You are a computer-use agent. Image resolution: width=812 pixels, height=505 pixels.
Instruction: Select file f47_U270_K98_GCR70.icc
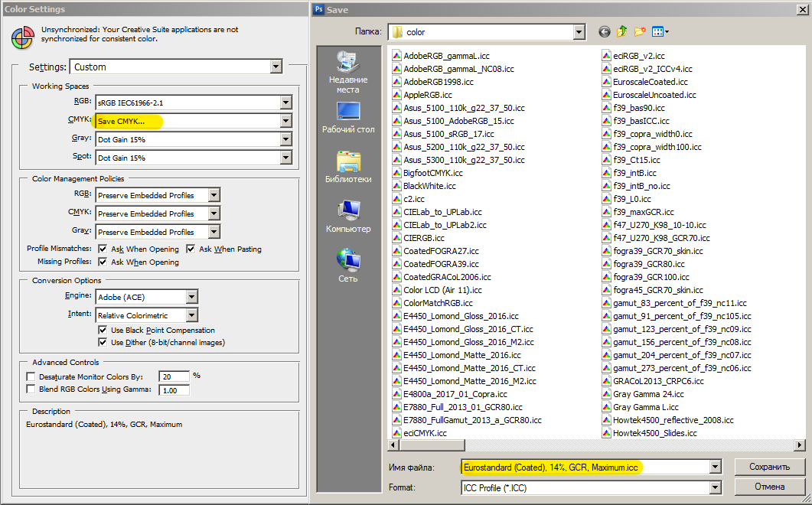661,238
